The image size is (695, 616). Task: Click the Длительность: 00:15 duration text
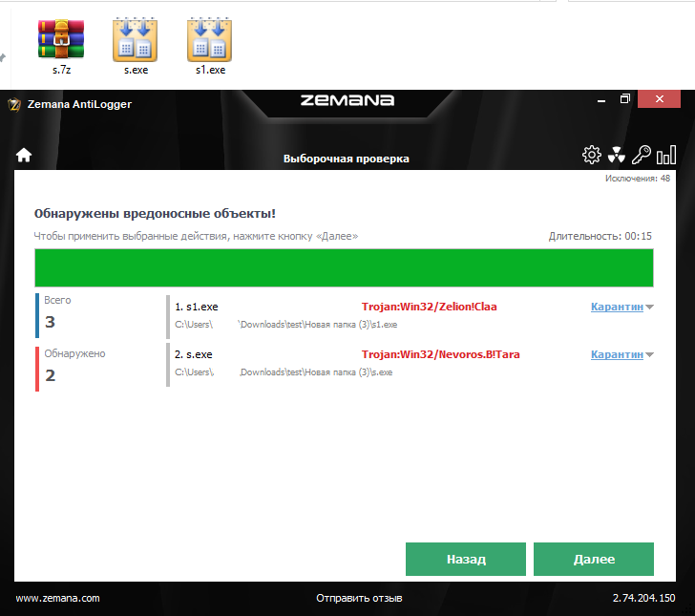600,236
